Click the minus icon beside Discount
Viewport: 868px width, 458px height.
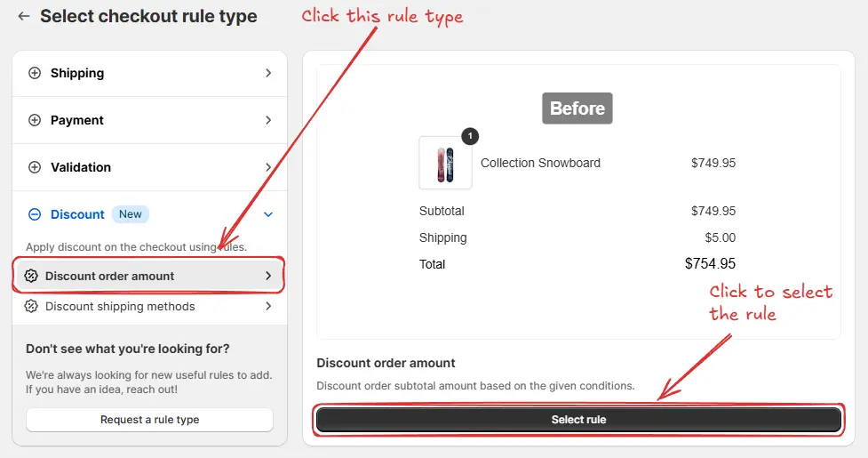[35, 214]
